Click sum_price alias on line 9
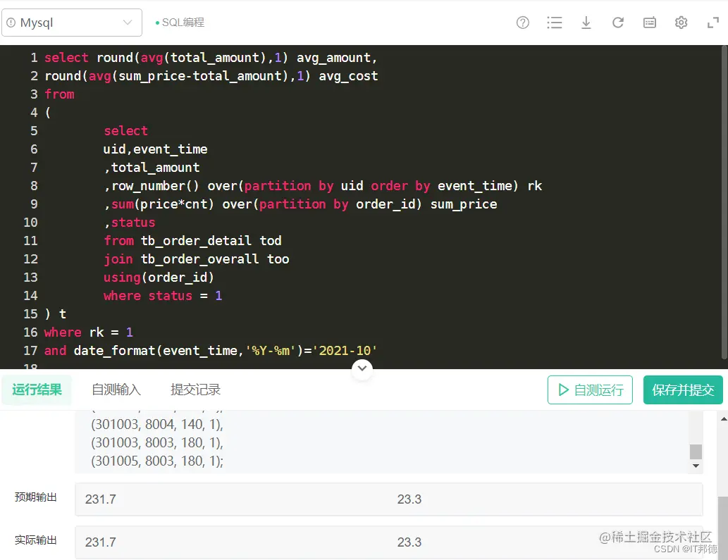The width and height of the screenshot is (728, 560). pyautogui.click(x=464, y=204)
